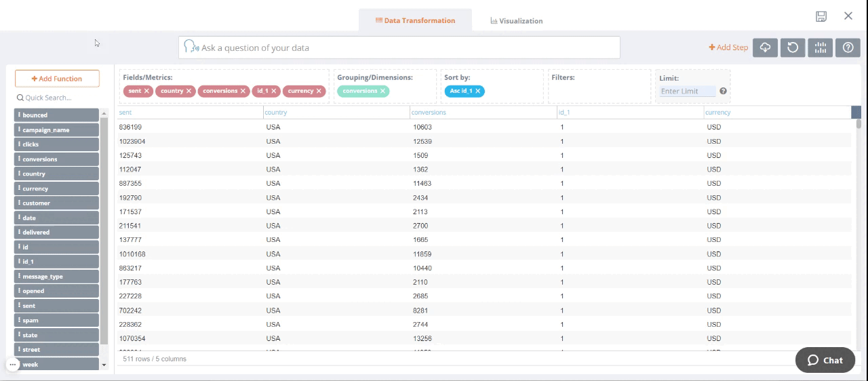
Task: Click the Add Function button
Action: pyautogui.click(x=57, y=79)
